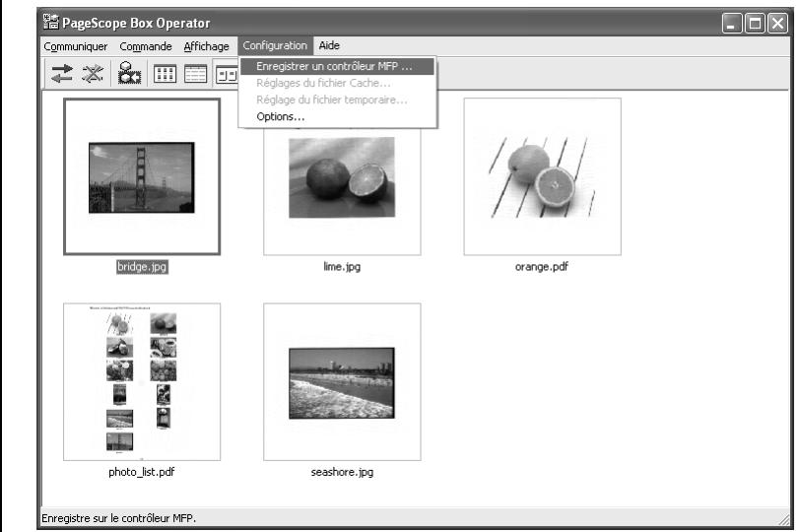Image resolution: width=800 pixels, height=532 pixels.
Task: Click the orange.pdf file name
Action: [541, 266]
